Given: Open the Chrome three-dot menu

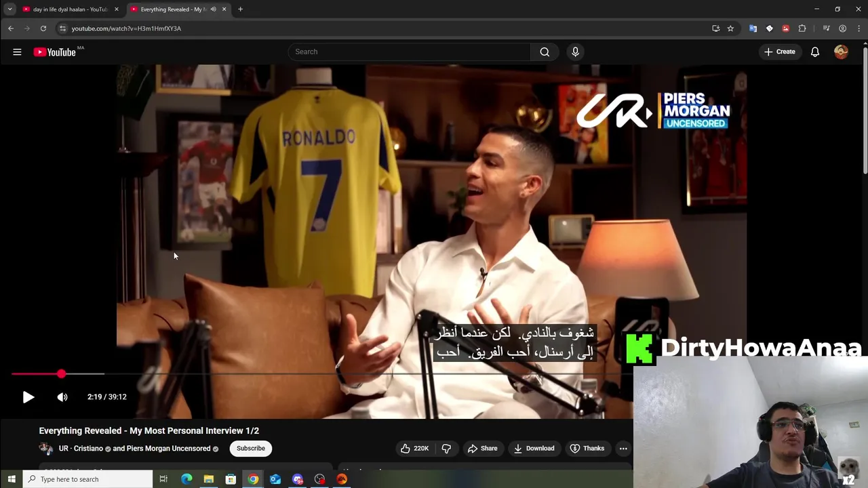Looking at the screenshot, I should click(x=859, y=28).
